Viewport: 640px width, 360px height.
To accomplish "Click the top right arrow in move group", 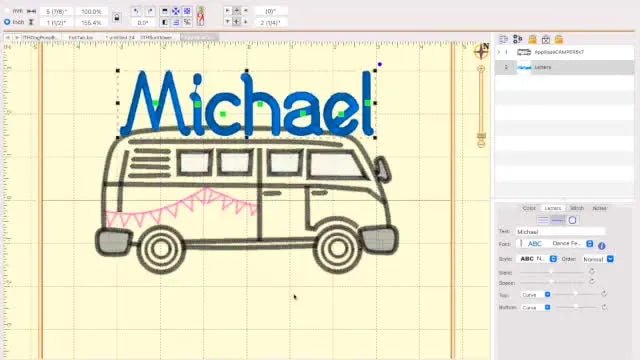I will click(x=246, y=11).
